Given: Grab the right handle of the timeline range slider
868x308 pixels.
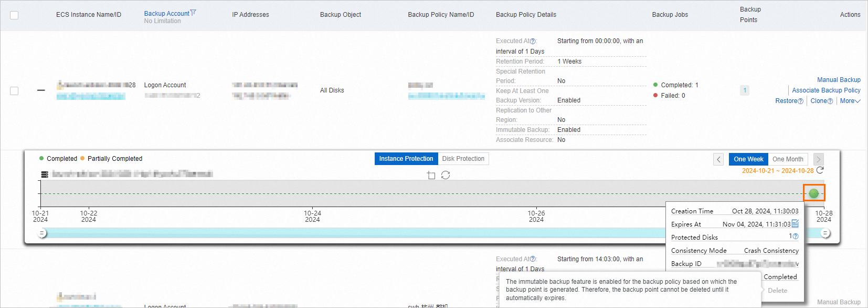Looking at the screenshot, I should tap(825, 233).
